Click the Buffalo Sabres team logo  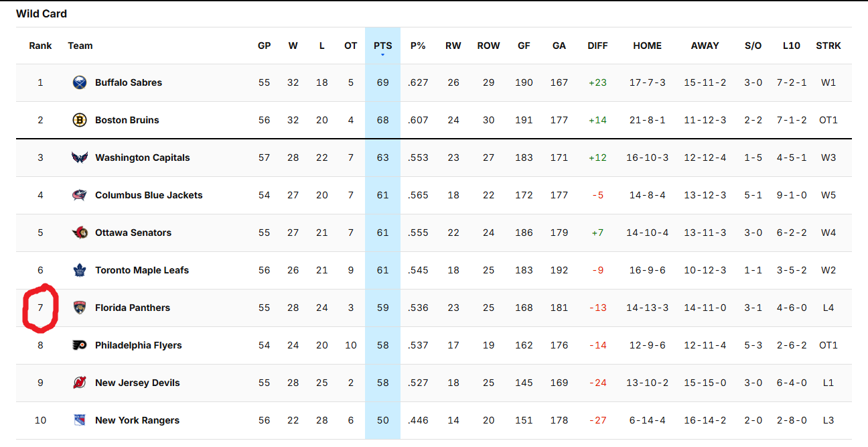(x=80, y=82)
